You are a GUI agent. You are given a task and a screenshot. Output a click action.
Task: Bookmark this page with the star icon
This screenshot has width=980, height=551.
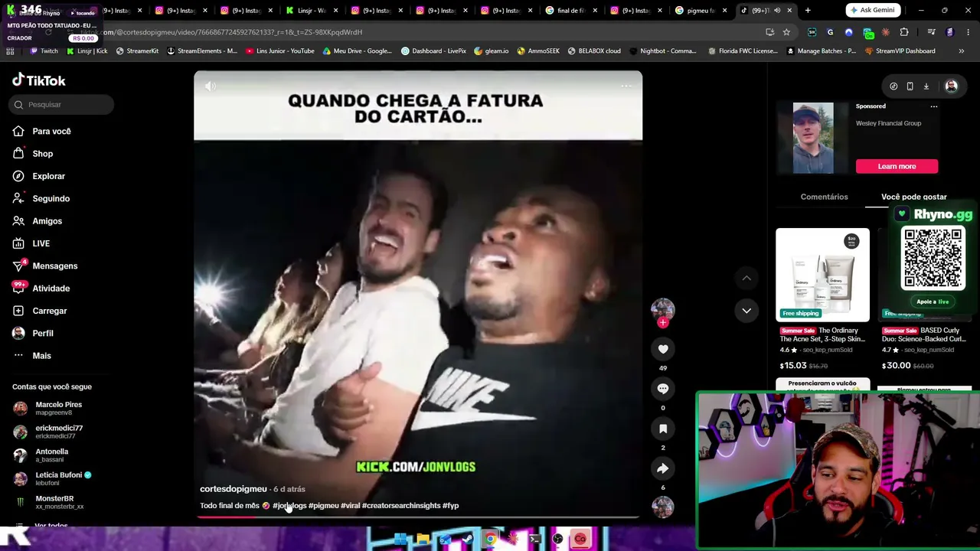pyautogui.click(x=786, y=32)
